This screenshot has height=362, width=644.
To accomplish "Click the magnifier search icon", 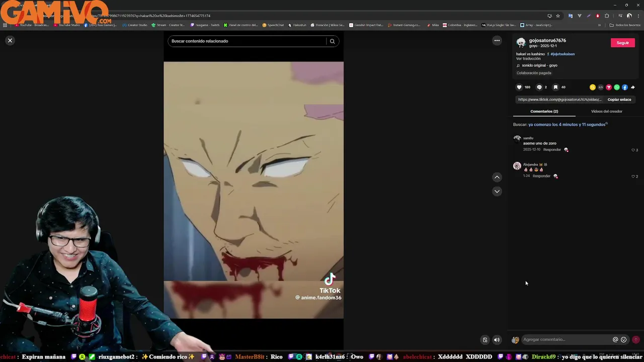I will (332, 41).
